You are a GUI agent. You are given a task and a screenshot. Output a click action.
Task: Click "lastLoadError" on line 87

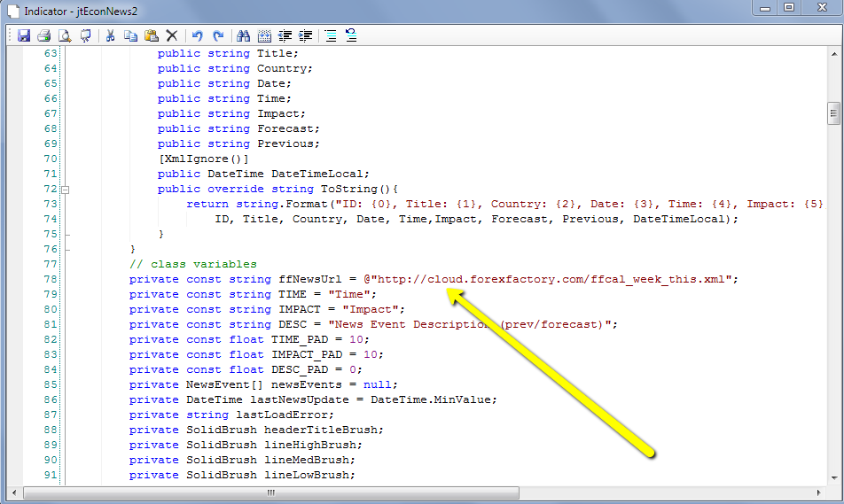click(282, 415)
